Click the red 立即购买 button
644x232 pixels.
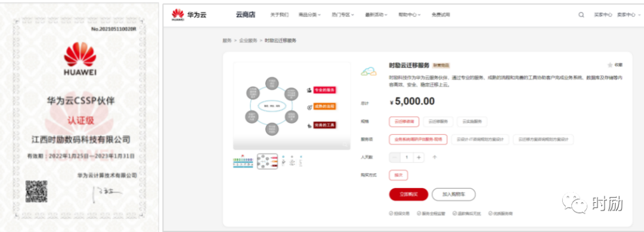tap(408, 194)
